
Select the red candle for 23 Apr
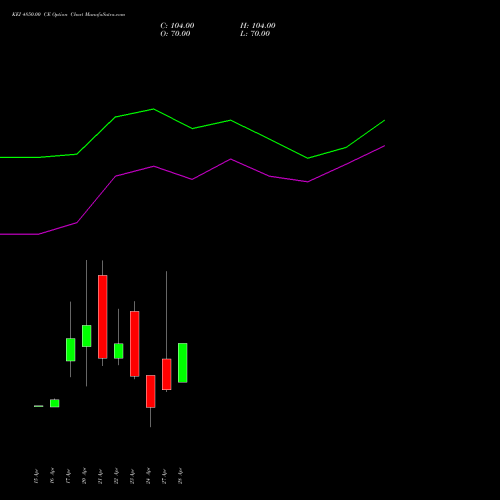135,344
